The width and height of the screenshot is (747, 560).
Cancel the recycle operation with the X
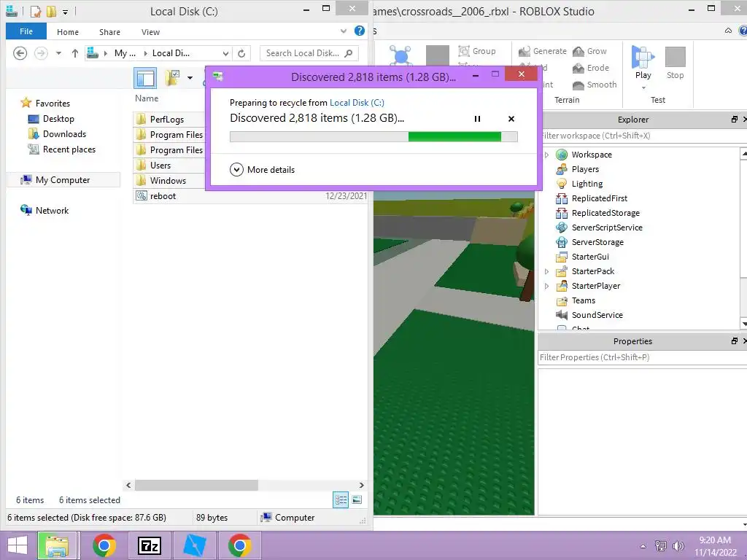point(511,119)
